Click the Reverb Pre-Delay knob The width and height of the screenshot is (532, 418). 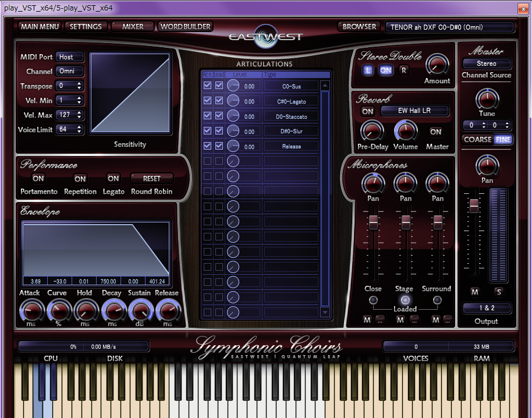pyautogui.click(x=372, y=132)
